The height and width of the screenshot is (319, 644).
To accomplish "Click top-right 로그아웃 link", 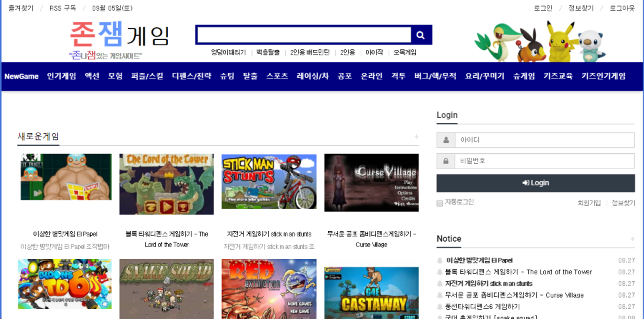I will pyautogui.click(x=622, y=8).
